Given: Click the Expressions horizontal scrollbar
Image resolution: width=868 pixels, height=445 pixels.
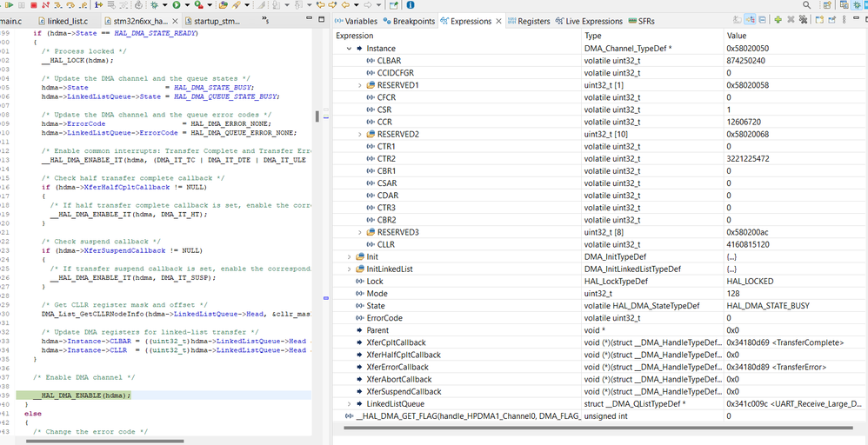Looking at the screenshot, I should coord(598,428).
